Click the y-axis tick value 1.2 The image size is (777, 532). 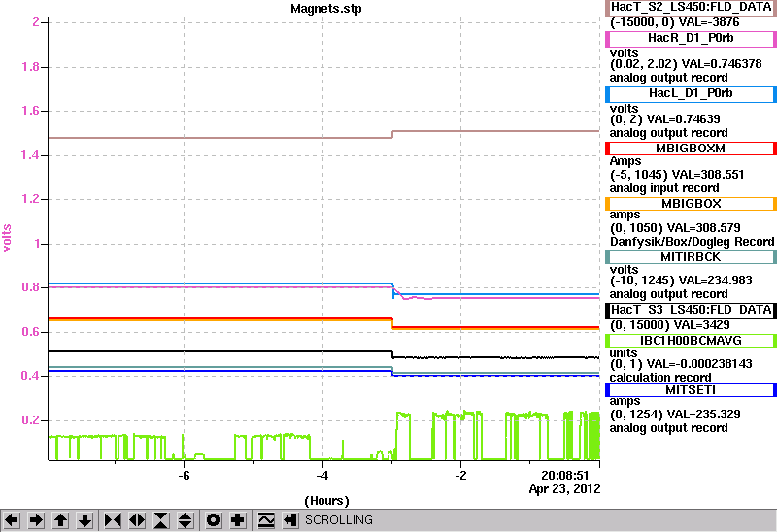pos(31,199)
